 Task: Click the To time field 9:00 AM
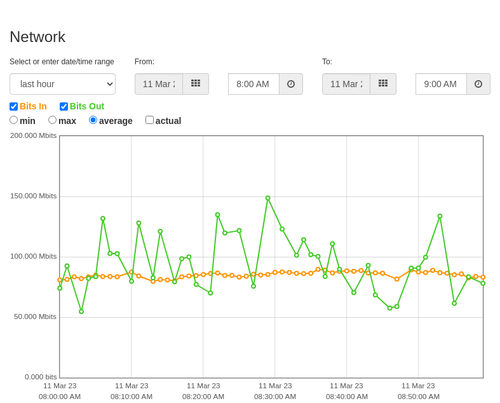(441, 84)
